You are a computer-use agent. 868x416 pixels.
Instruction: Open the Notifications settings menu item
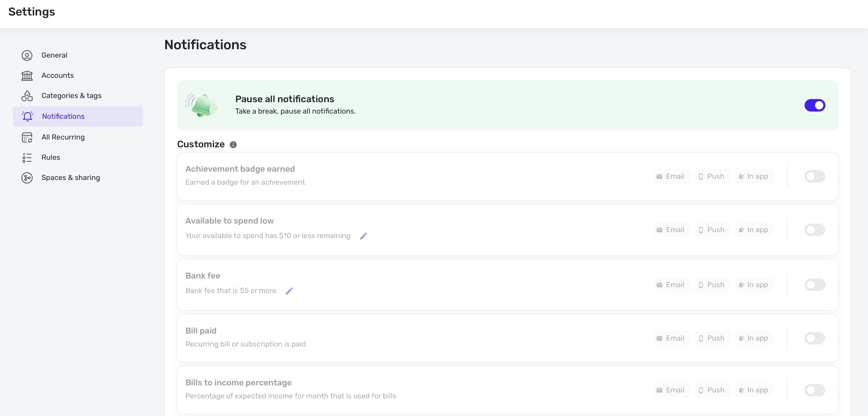pyautogui.click(x=63, y=116)
